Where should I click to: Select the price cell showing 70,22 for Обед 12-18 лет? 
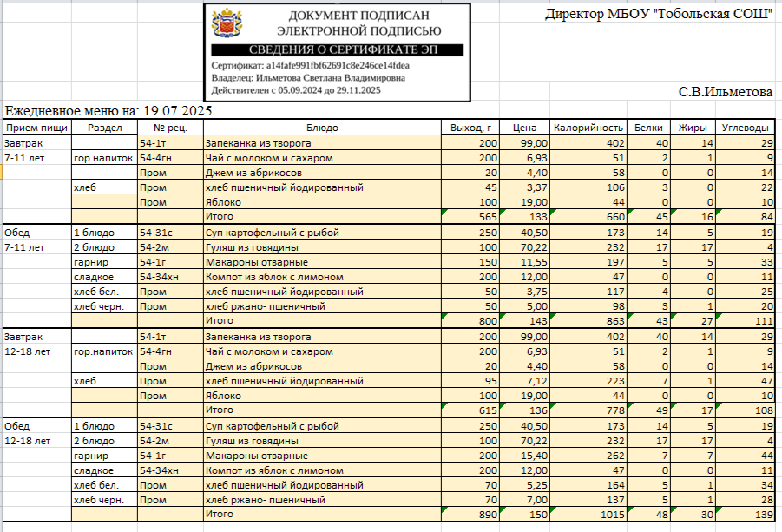tap(524, 441)
